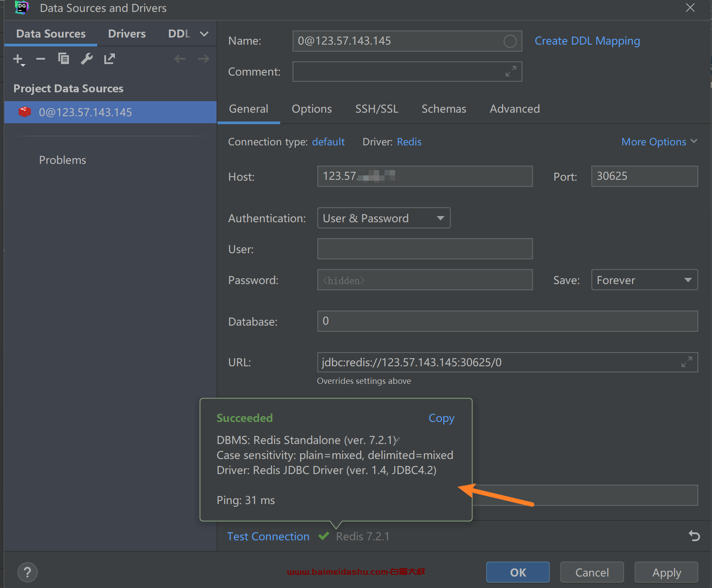This screenshot has height=588, width=712.
Task: Select the General tab
Action: click(248, 109)
